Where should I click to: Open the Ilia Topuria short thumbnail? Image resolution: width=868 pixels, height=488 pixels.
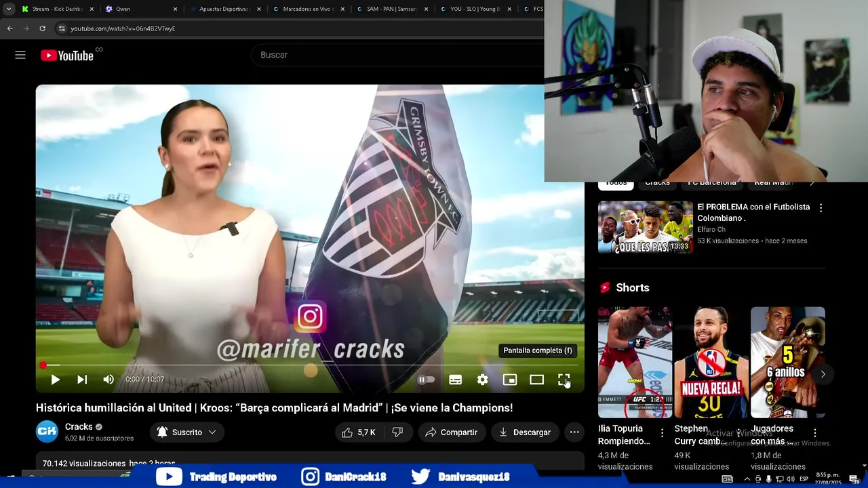coord(635,362)
